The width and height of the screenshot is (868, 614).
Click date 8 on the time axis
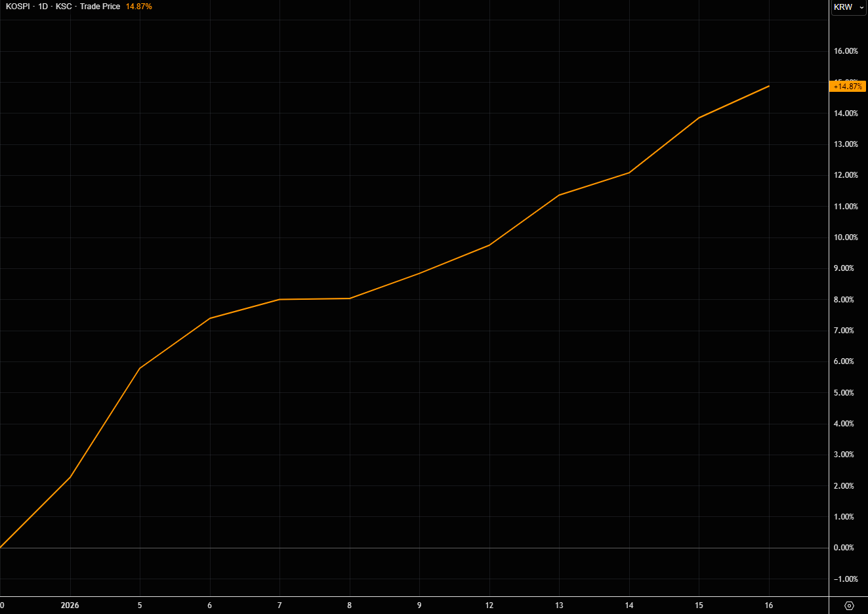(350, 605)
